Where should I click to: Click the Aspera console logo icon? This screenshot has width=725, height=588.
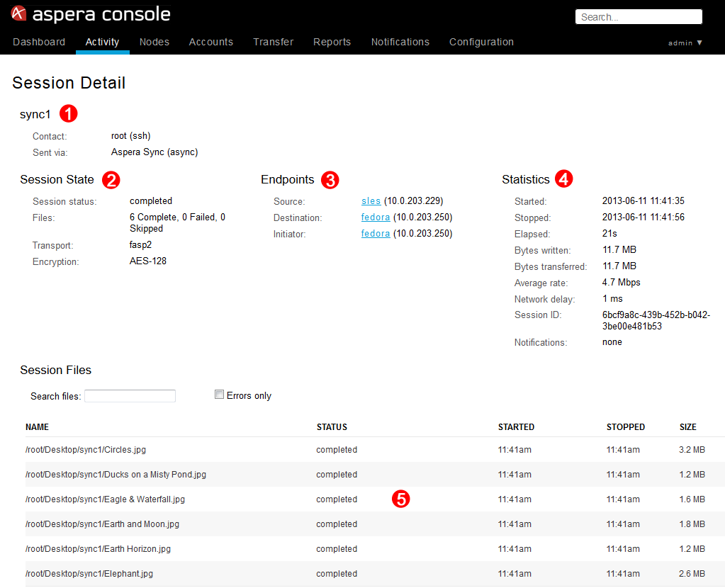point(18,13)
